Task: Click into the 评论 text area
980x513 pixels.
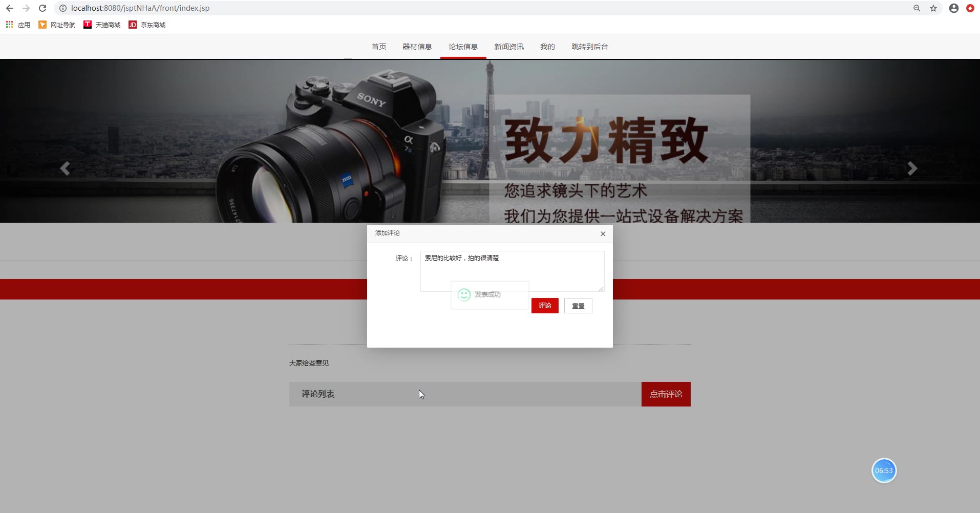Action: pos(513,271)
